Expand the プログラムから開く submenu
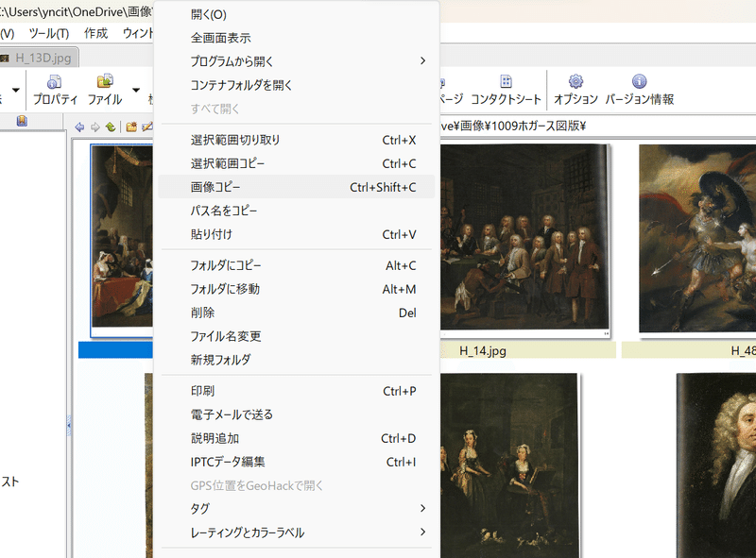This screenshot has height=558, width=756. click(x=297, y=61)
